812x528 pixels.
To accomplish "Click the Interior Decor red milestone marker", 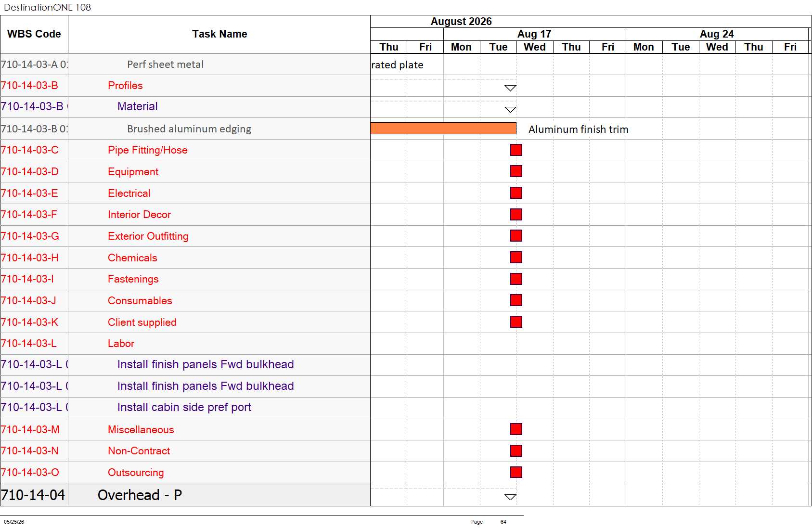I will (x=516, y=215).
